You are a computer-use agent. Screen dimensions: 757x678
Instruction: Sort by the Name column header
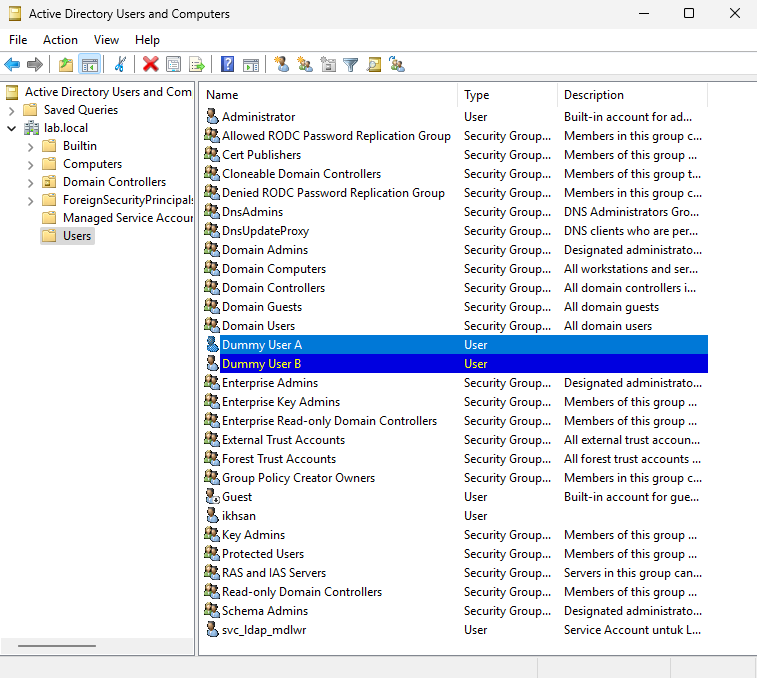coord(330,95)
